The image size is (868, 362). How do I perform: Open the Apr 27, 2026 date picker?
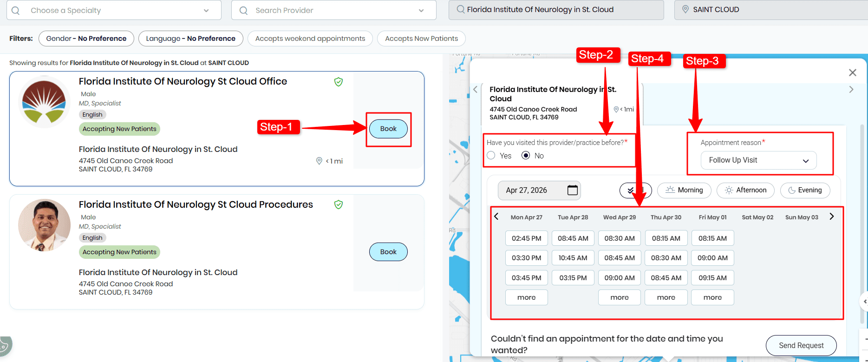pyautogui.click(x=539, y=190)
